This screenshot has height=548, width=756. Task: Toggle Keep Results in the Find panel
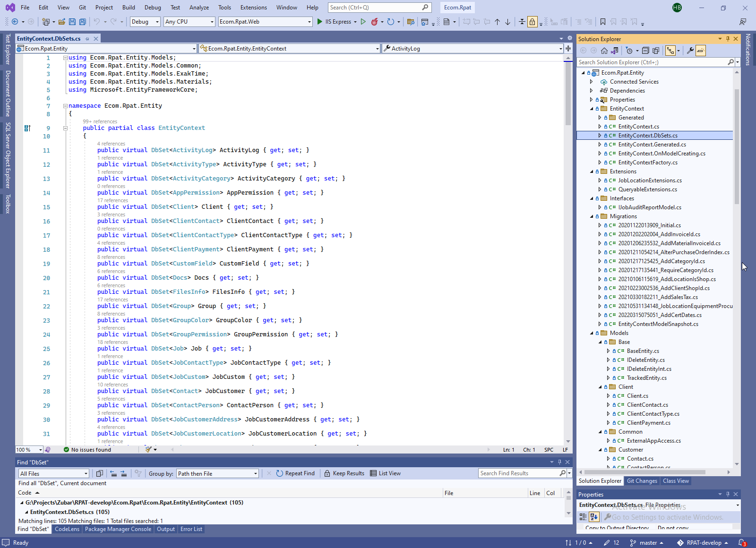(x=344, y=473)
